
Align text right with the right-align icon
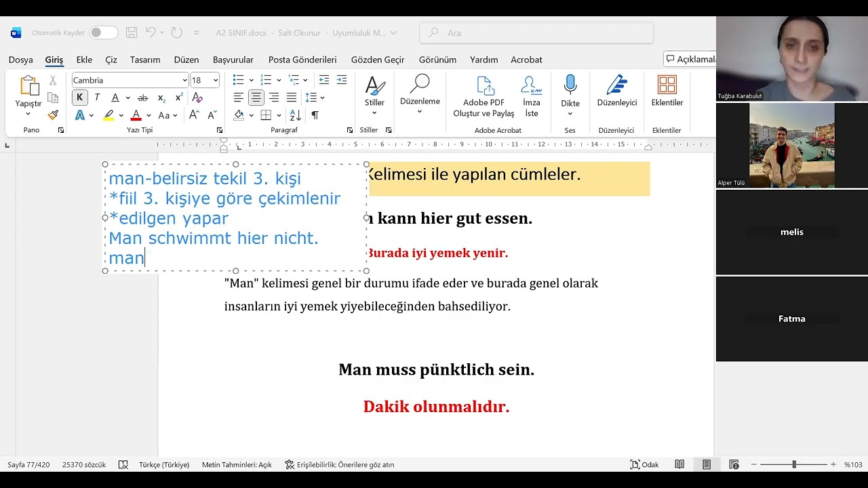pyautogui.click(x=274, y=98)
